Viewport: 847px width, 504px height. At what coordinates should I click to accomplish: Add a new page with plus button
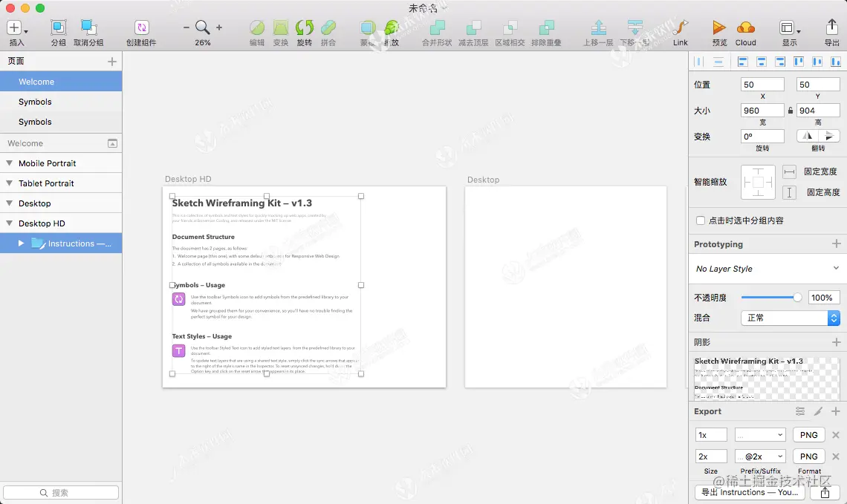pyautogui.click(x=111, y=62)
